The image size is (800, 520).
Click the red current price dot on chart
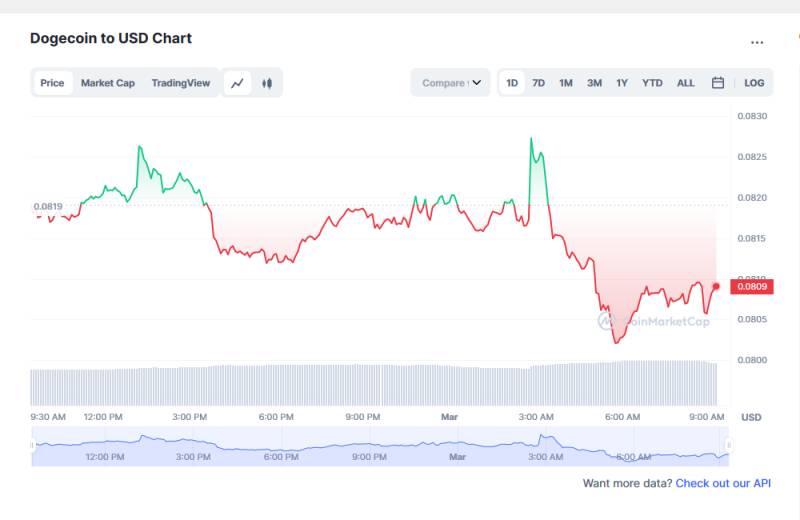click(716, 286)
